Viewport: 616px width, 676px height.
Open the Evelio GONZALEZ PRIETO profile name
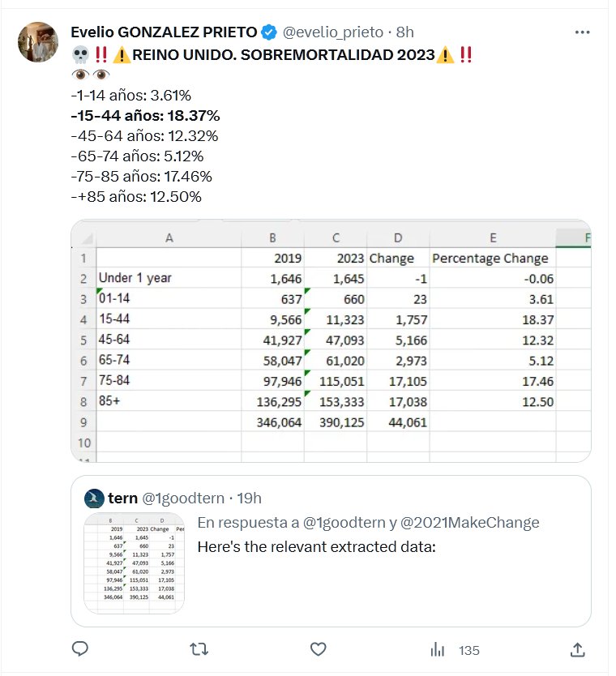coord(164,32)
